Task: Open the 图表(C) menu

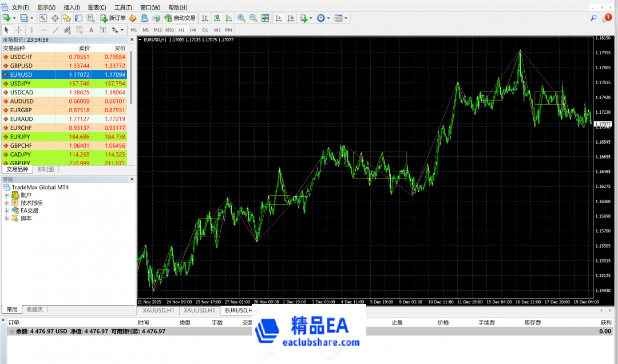Action: [x=97, y=7]
